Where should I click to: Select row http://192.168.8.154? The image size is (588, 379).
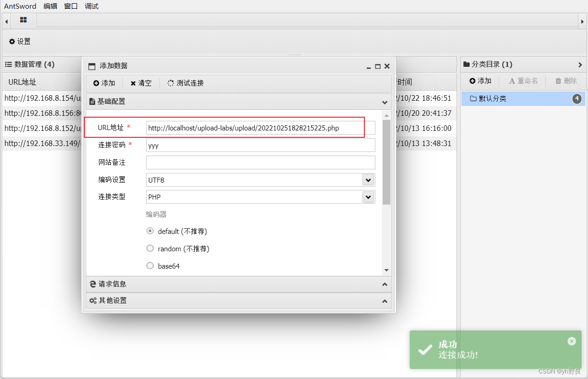pyautogui.click(x=43, y=98)
